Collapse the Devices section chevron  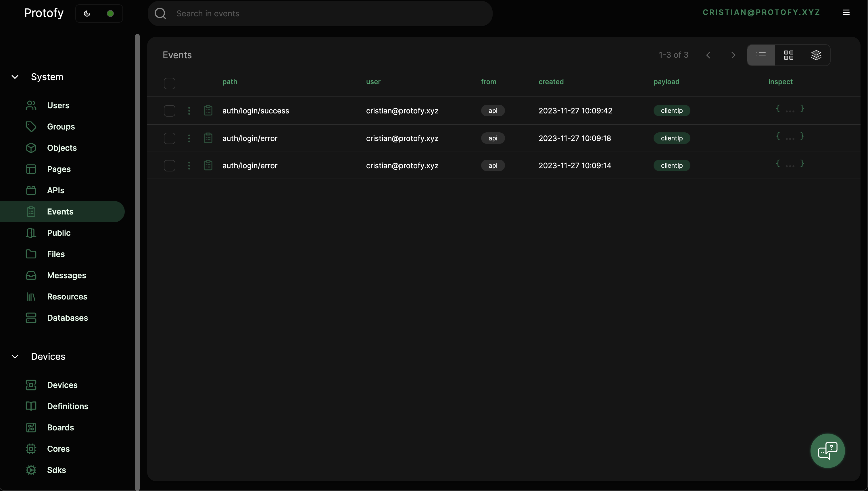coord(15,356)
